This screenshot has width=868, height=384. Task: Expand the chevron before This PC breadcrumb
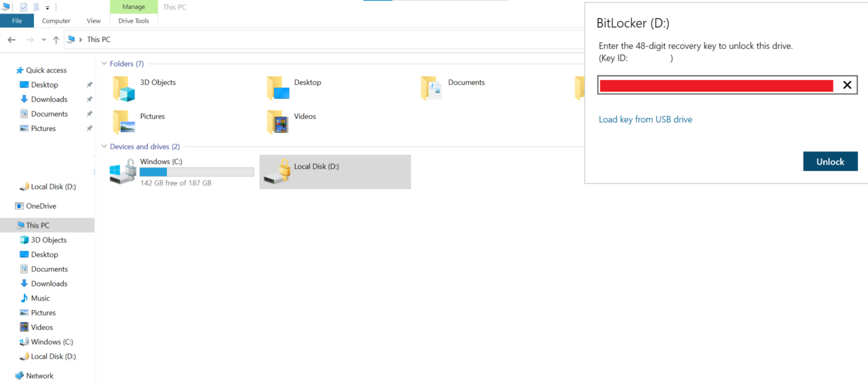coord(81,39)
